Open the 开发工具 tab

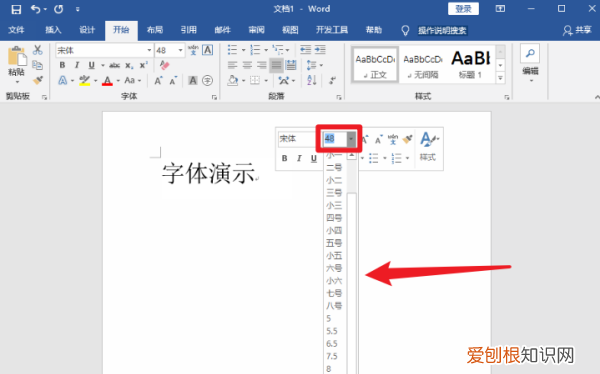click(332, 30)
